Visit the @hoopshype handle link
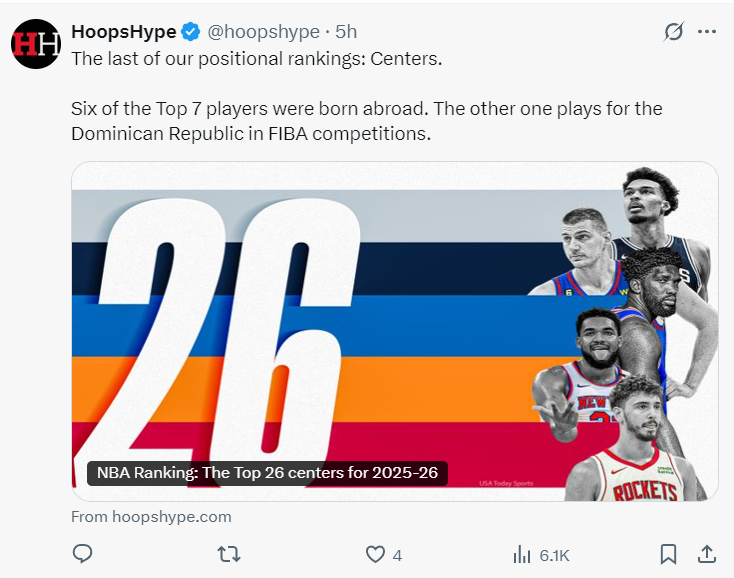This screenshot has height=578, width=734. point(263,32)
